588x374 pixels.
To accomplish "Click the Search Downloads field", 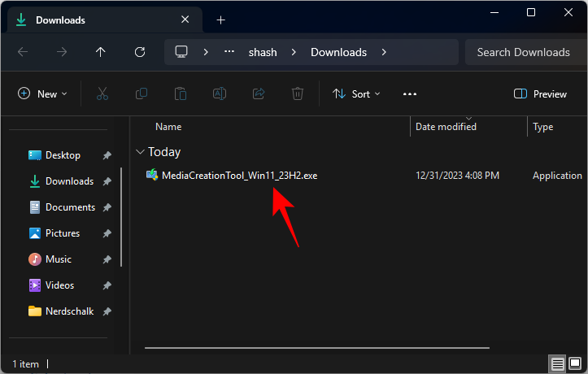I will (524, 52).
